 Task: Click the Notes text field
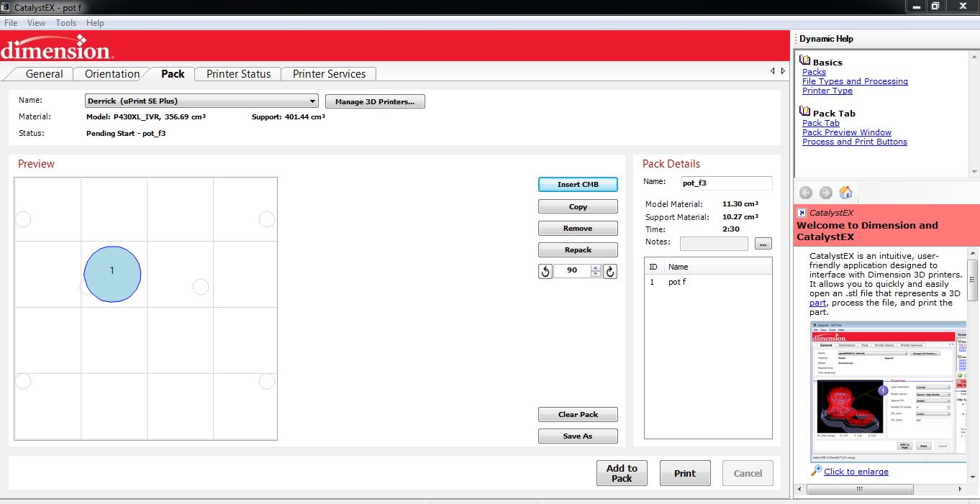coord(714,244)
